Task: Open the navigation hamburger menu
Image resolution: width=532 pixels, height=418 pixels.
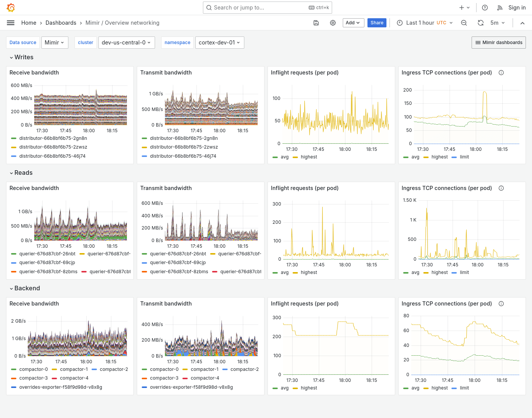Action: pos(11,23)
